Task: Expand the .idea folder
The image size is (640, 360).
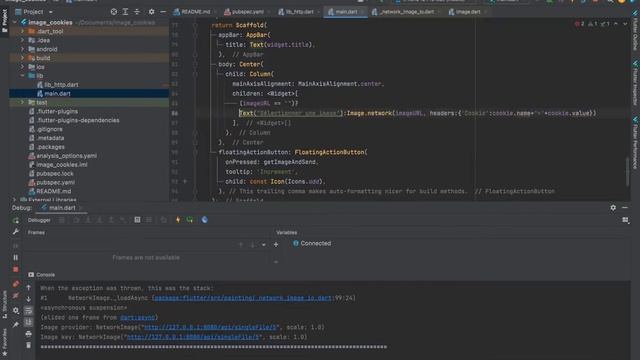Action: coord(22,40)
